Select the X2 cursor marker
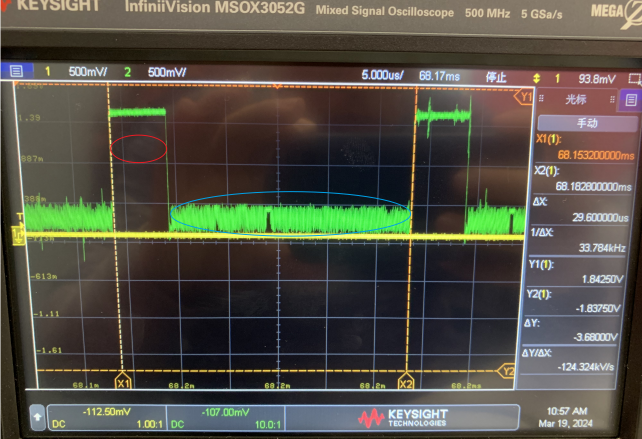Viewport: 642px width, 439px height. click(x=405, y=384)
